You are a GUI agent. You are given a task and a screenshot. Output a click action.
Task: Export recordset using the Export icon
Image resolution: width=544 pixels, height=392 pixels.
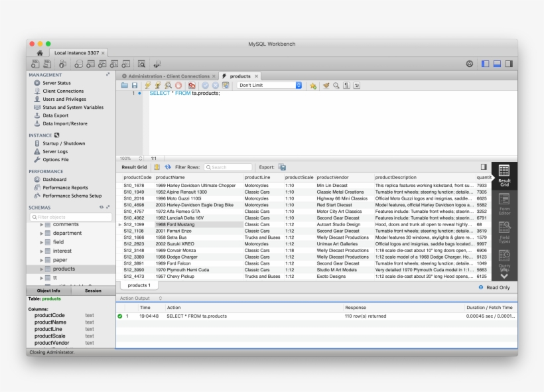[x=282, y=167]
